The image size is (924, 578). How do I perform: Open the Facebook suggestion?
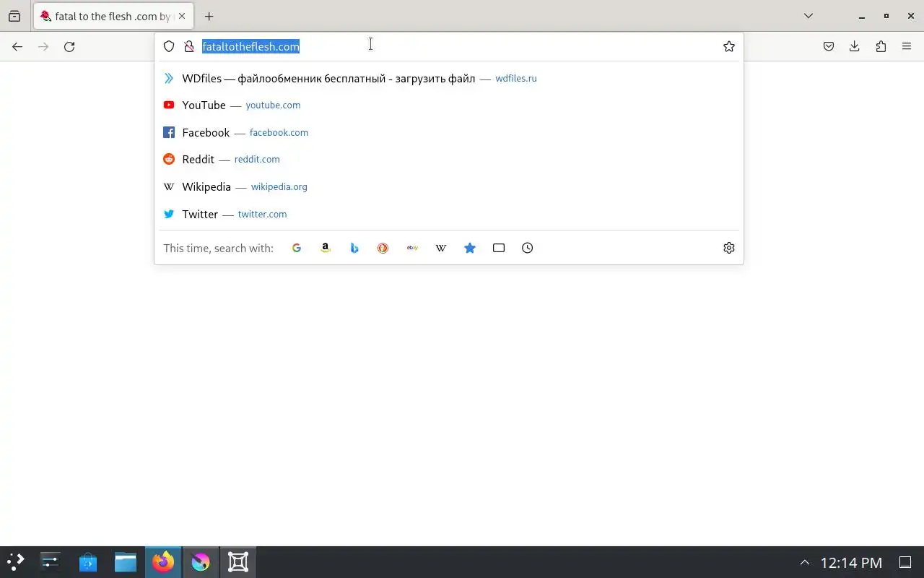coord(449,132)
